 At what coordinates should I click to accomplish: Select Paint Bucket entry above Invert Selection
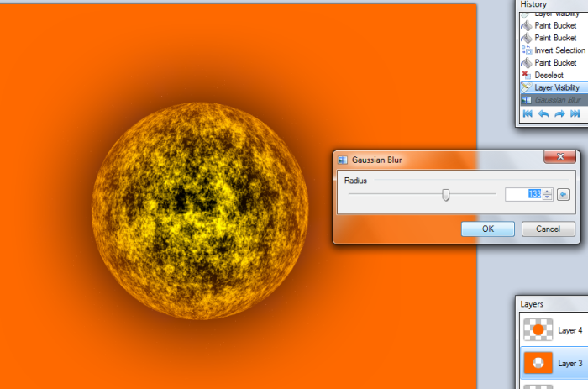[554, 38]
